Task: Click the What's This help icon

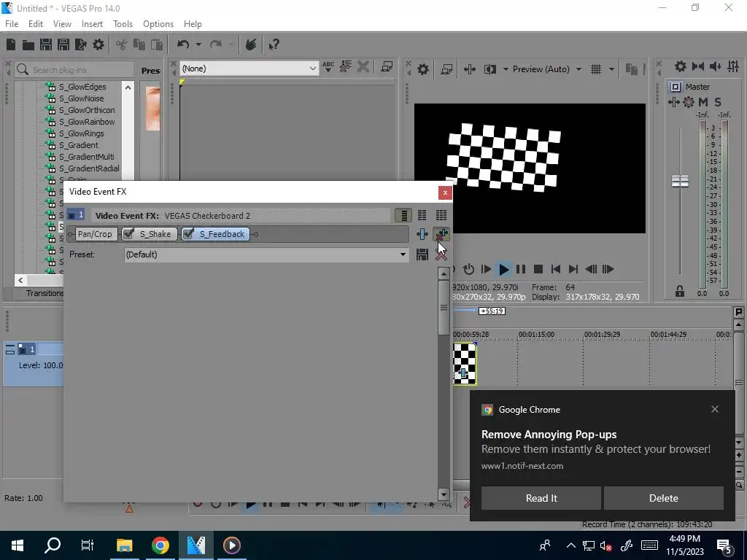Action: (x=274, y=44)
